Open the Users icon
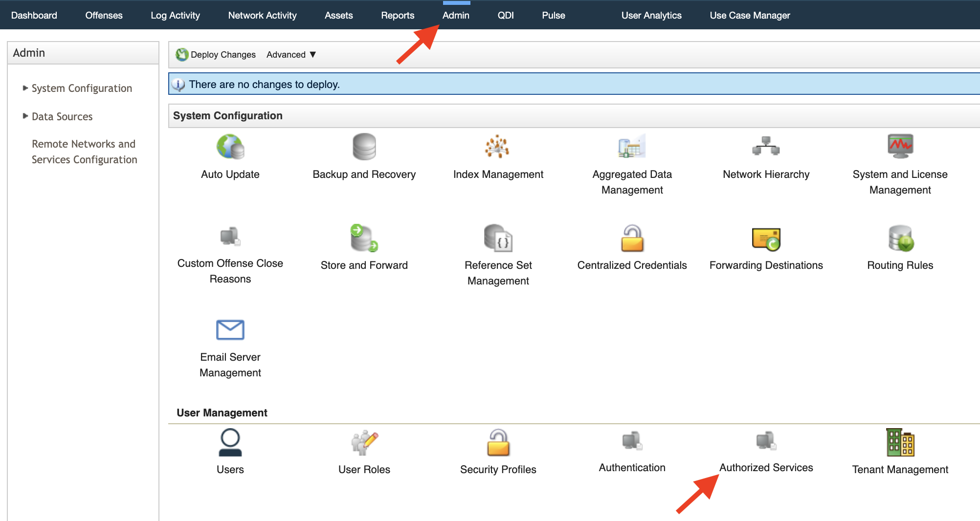Image resolution: width=980 pixels, height=521 pixels. [x=230, y=442]
